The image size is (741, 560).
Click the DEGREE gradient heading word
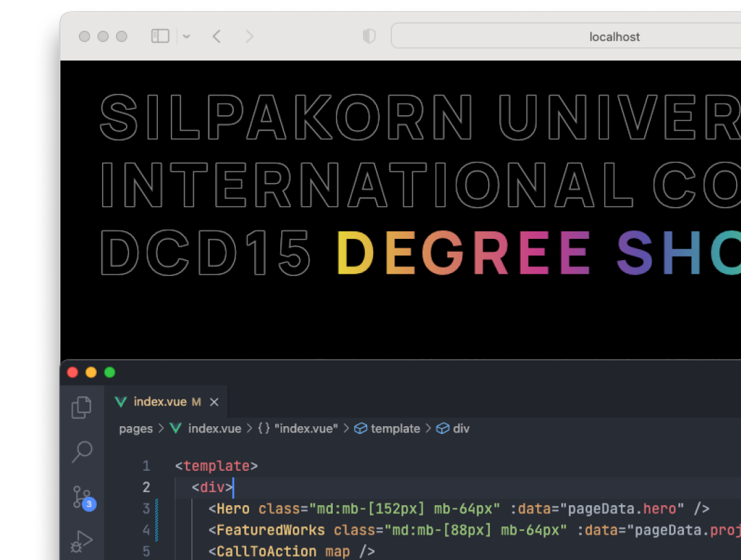[464, 253]
